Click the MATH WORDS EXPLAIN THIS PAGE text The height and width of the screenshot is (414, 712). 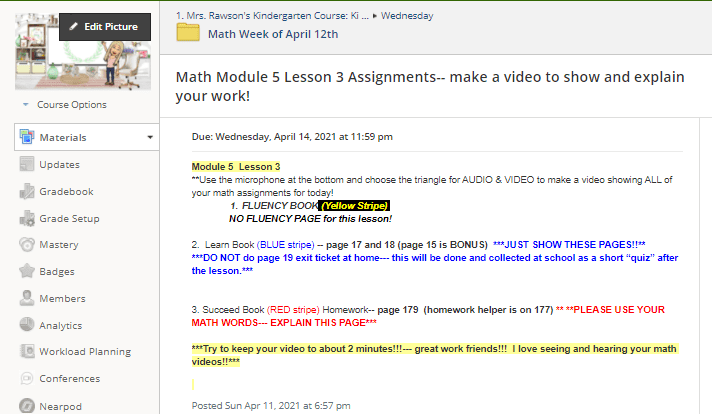click(x=284, y=323)
